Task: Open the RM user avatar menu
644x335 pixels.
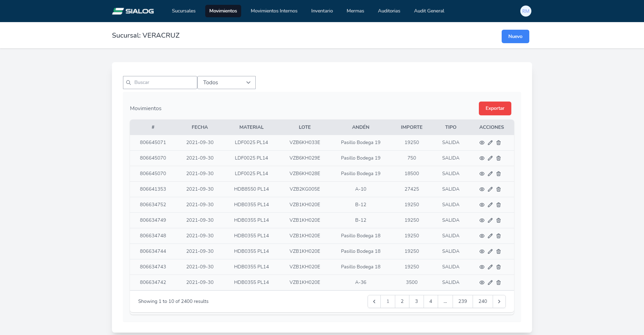Action: (x=525, y=11)
